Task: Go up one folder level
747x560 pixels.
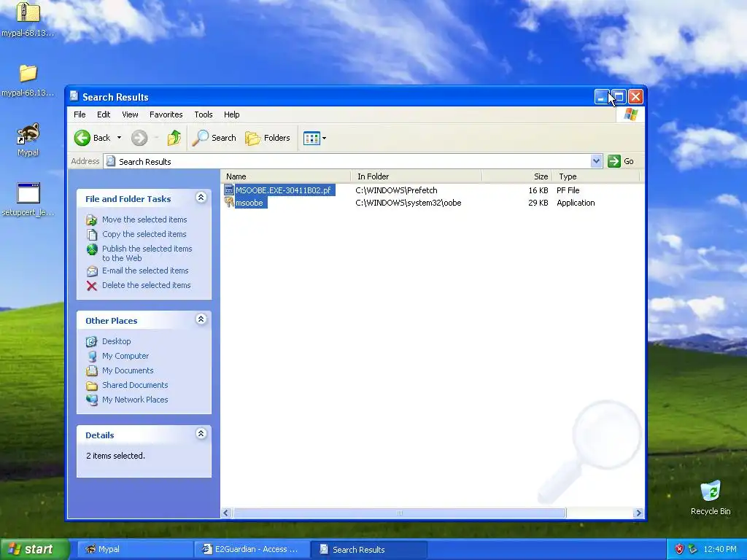Action: tap(174, 138)
